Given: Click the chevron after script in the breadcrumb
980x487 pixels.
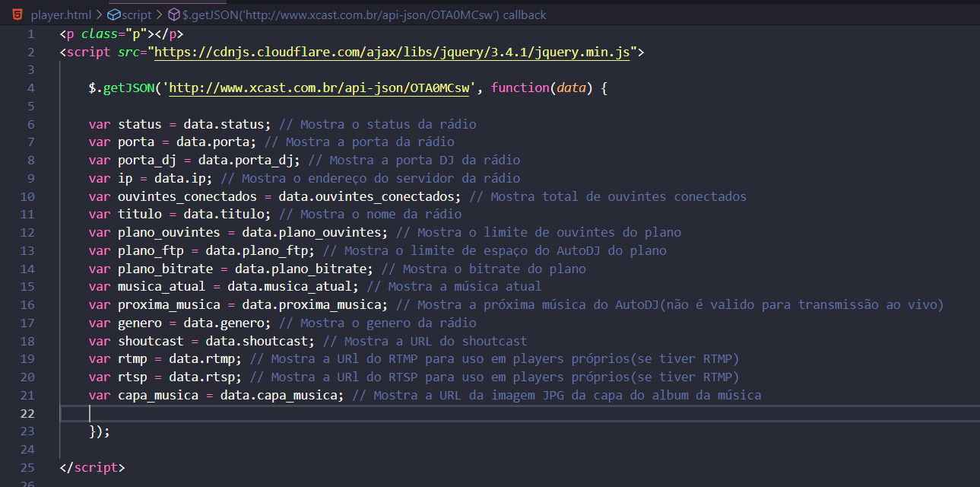Looking at the screenshot, I should [x=160, y=14].
